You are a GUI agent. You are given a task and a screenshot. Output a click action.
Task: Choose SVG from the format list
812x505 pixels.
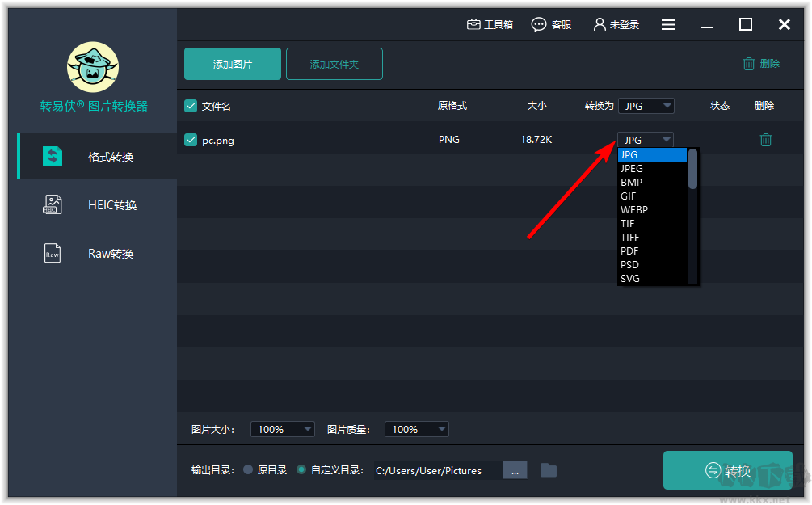(653, 278)
